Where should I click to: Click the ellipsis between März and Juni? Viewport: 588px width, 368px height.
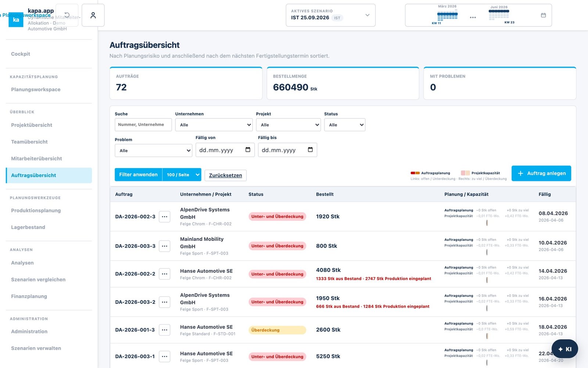(x=473, y=17)
